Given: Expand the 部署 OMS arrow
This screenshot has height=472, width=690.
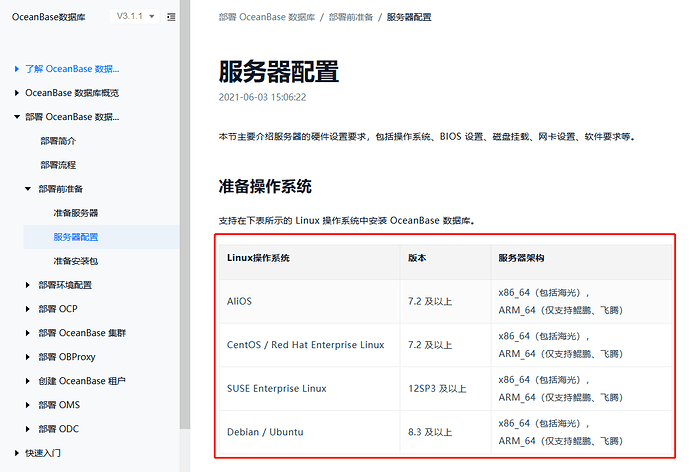Looking at the screenshot, I should click(x=28, y=405).
